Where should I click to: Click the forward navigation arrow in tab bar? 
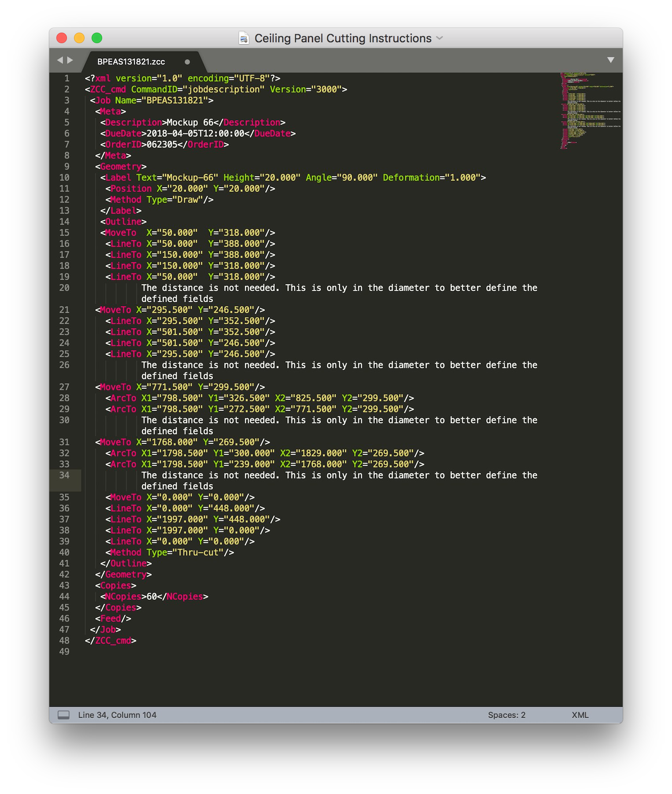[x=70, y=60]
